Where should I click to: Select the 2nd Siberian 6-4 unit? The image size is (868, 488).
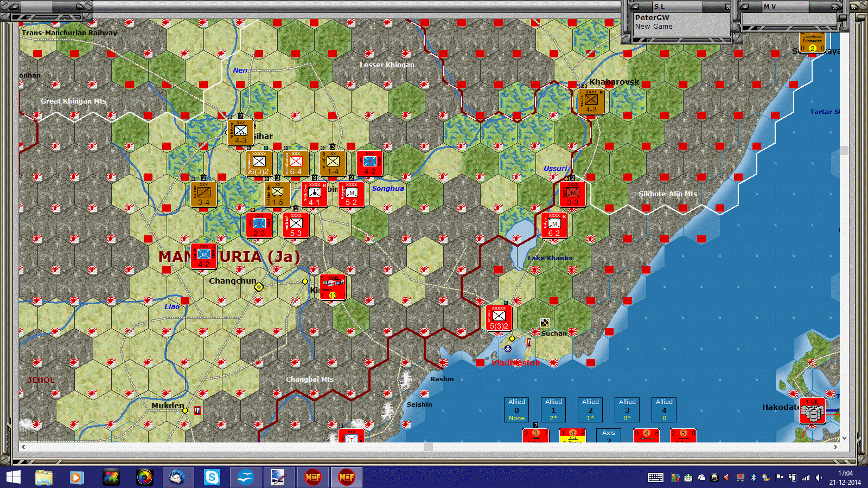[x=296, y=164]
